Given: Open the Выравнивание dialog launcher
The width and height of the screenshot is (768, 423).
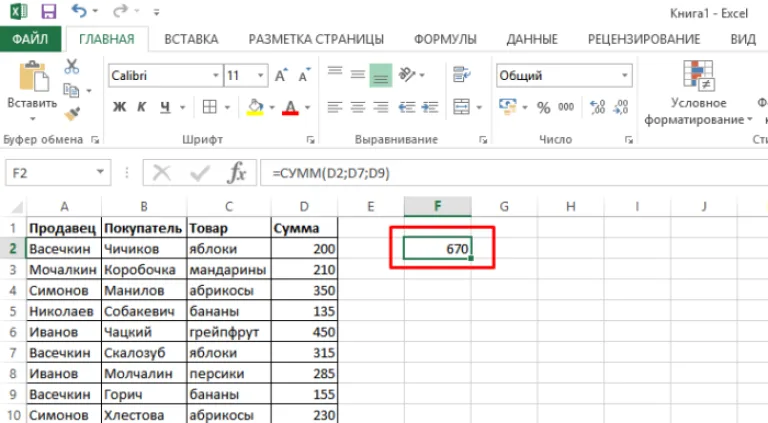Looking at the screenshot, I should click(482, 140).
